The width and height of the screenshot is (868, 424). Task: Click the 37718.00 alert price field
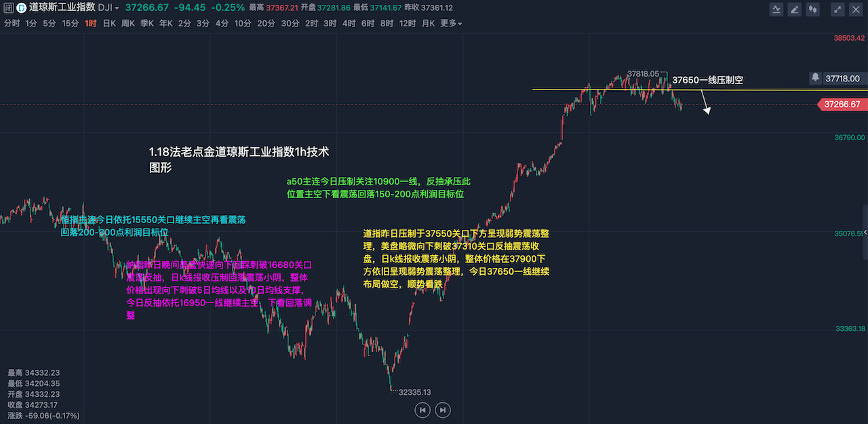843,79
